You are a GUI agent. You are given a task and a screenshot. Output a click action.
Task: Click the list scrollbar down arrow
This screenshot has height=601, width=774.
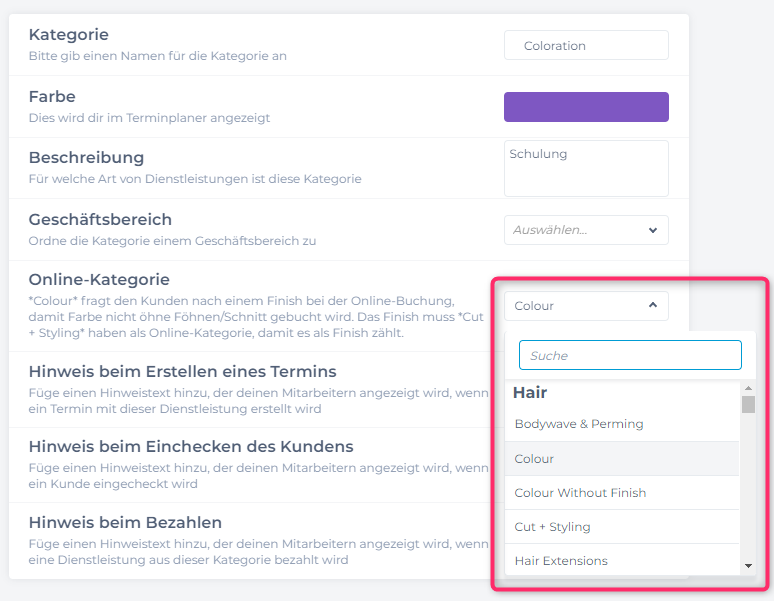pyautogui.click(x=748, y=567)
